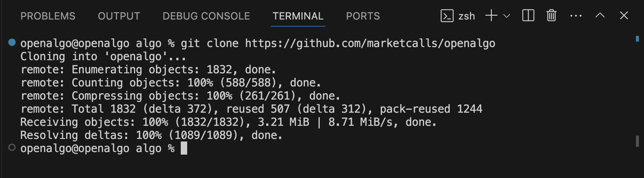644x178 pixels.
Task: Split the terminal pane
Action: click(528, 16)
